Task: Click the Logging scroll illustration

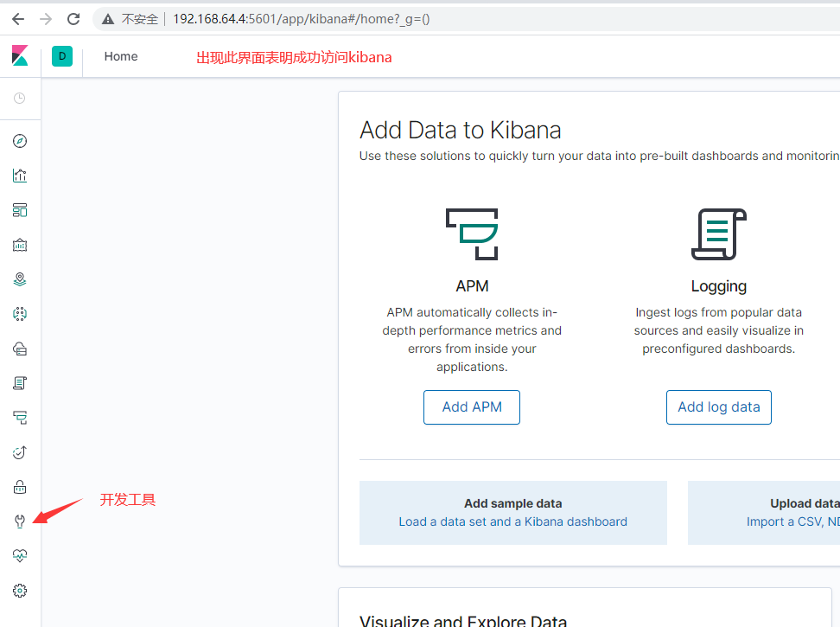Action: [x=719, y=234]
